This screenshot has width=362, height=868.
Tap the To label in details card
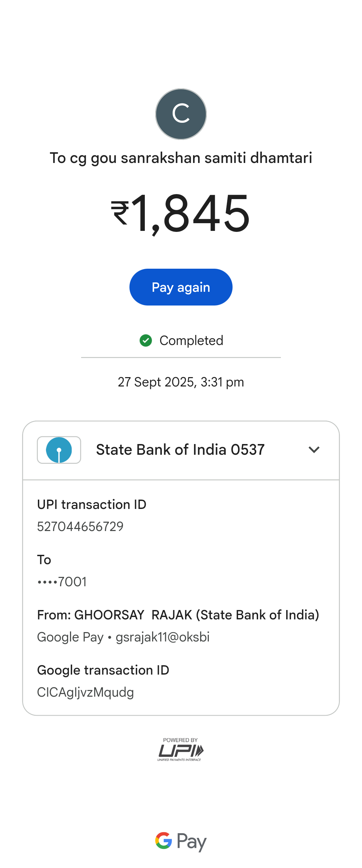click(44, 560)
